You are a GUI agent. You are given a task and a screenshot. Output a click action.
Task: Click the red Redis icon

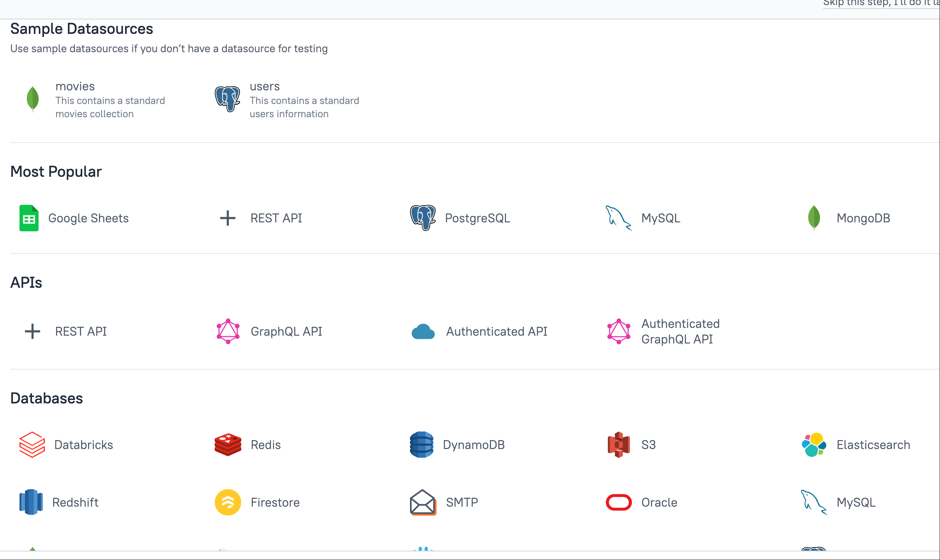pos(228,445)
